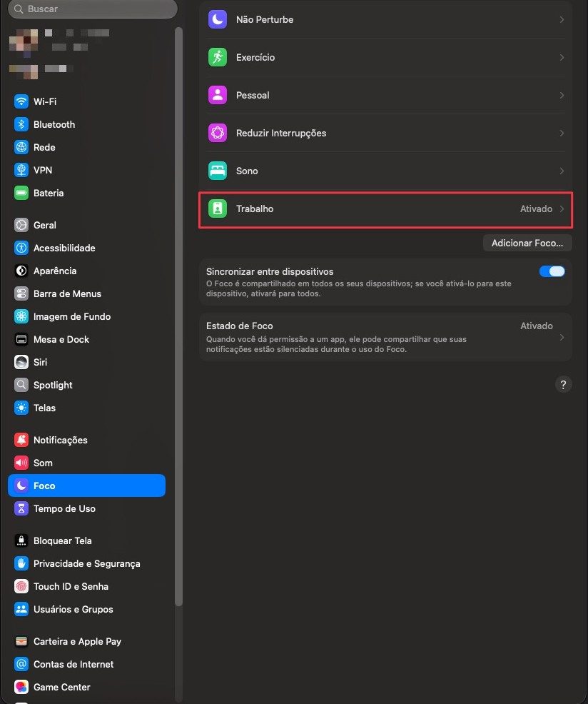Viewport: 588px width, 704px height.
Task: Open Wi-Fi settings icon in sidebar
Action: coord(21,101)
